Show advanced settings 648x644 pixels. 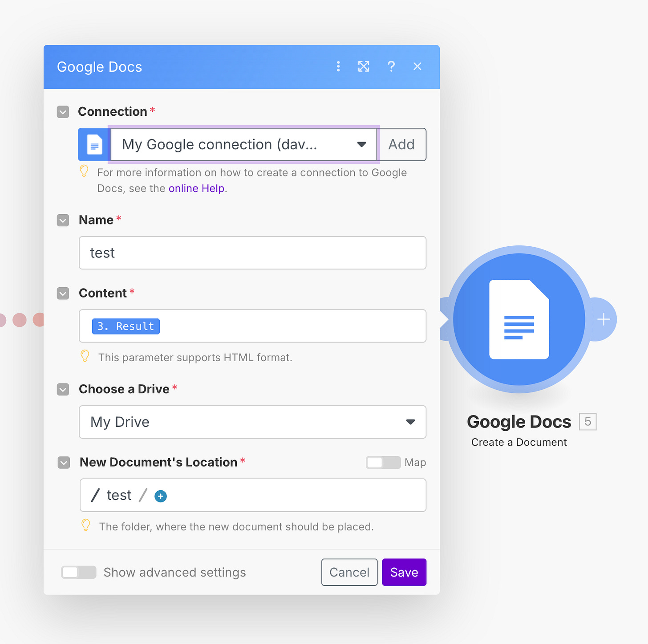tap(79, 572)
